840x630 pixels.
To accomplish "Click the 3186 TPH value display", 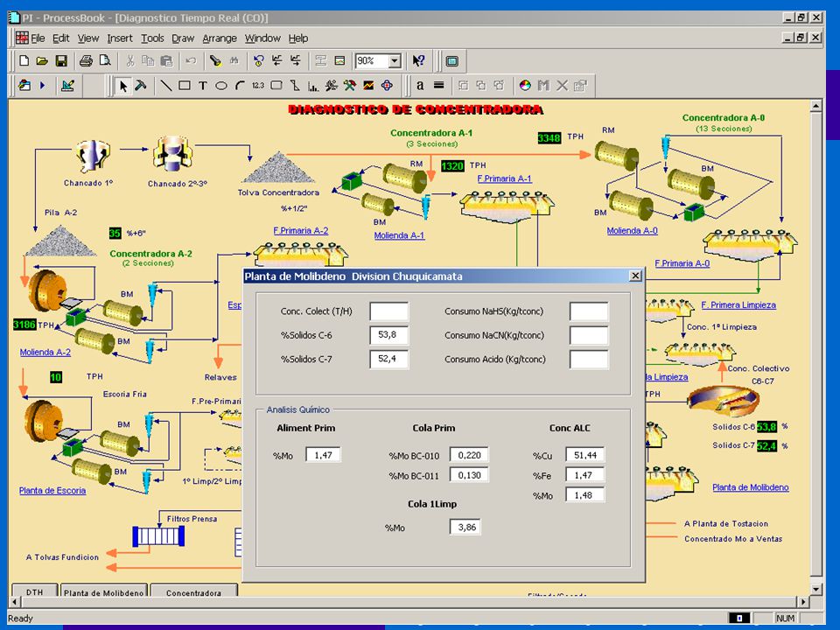I will coord(24,325).
